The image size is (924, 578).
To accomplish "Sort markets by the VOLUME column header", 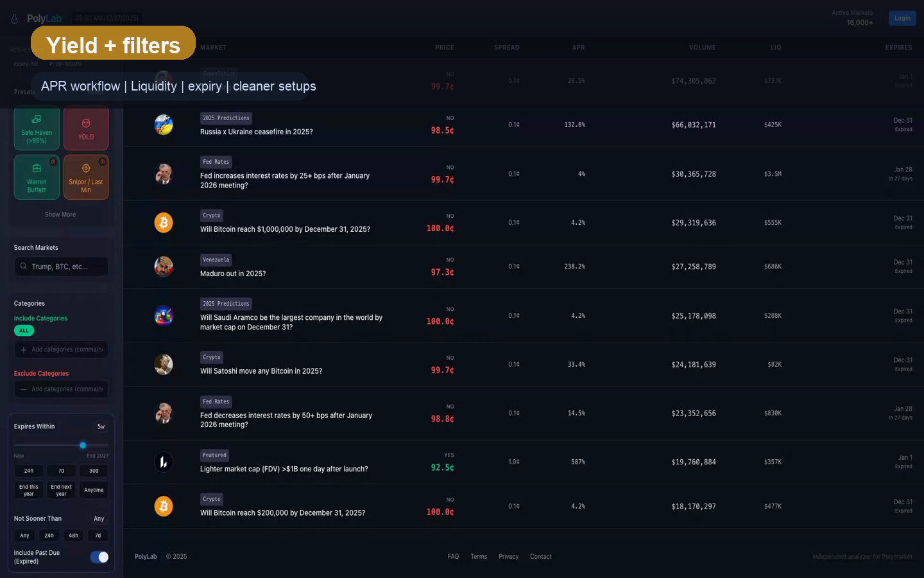I will (702, 48).
